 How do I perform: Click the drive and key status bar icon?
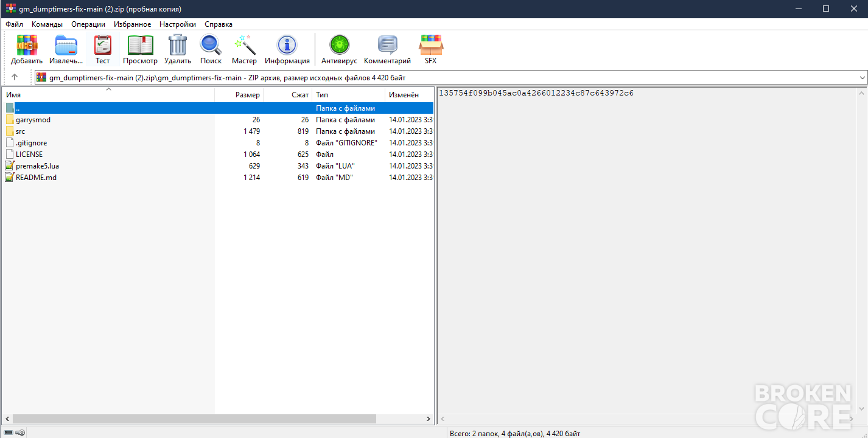point(14,433)
